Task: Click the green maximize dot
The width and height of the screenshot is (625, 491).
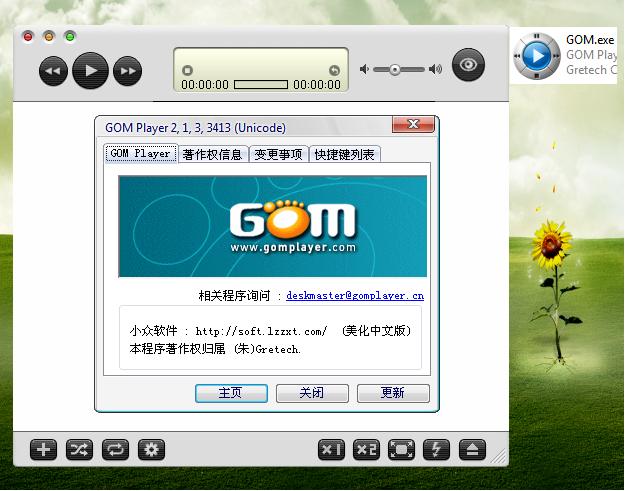Action: pyautogui.click(x=70, y=37)
